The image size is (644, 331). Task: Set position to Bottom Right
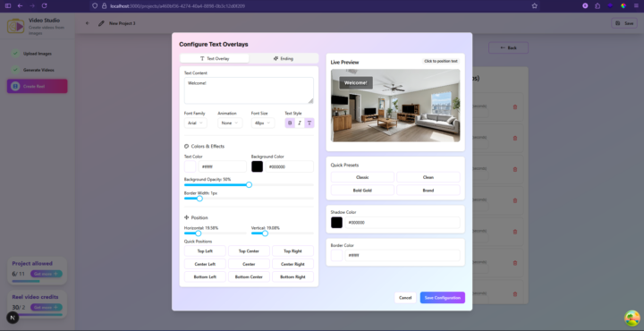(x=292, y=276)
